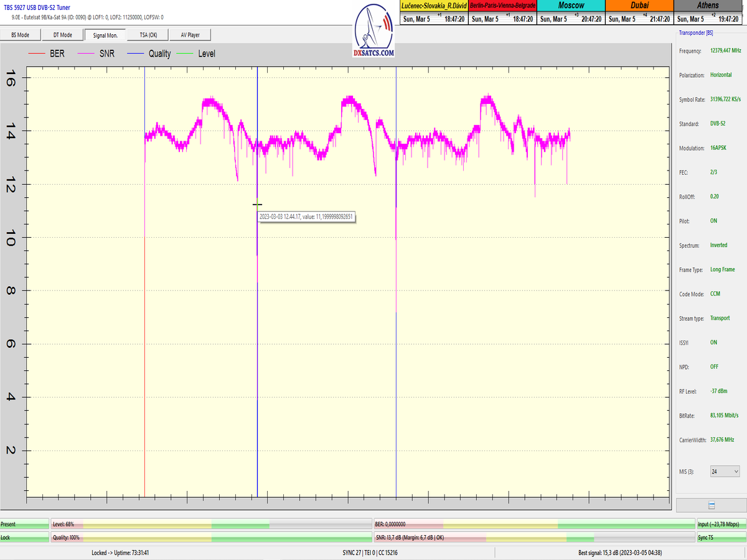This screenshot has width=747, height=560.
Task: Click the Level 68% signal bar
Action: pos(211,525)
